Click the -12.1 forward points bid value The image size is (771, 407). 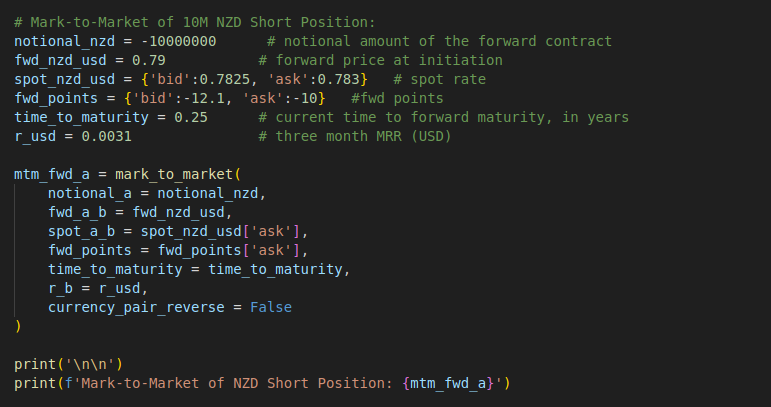[204, 98]
